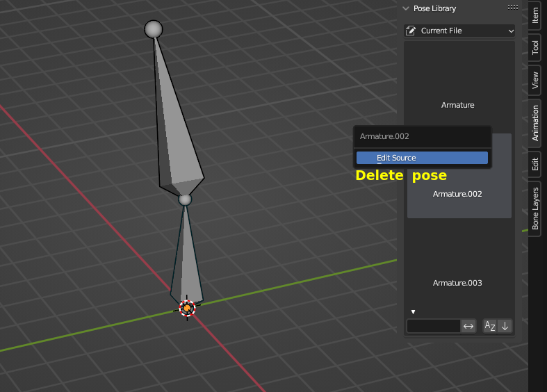Click the middle bone joint sphere

[185, 199]
